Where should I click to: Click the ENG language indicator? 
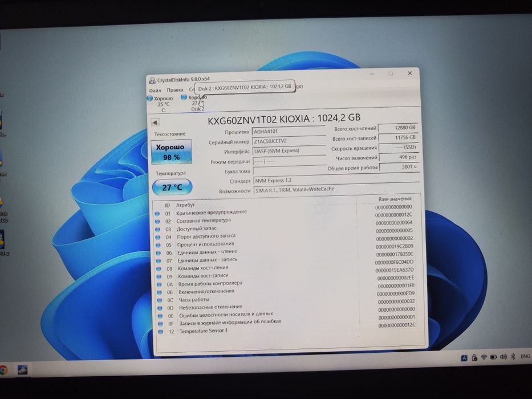click(525, 356)
